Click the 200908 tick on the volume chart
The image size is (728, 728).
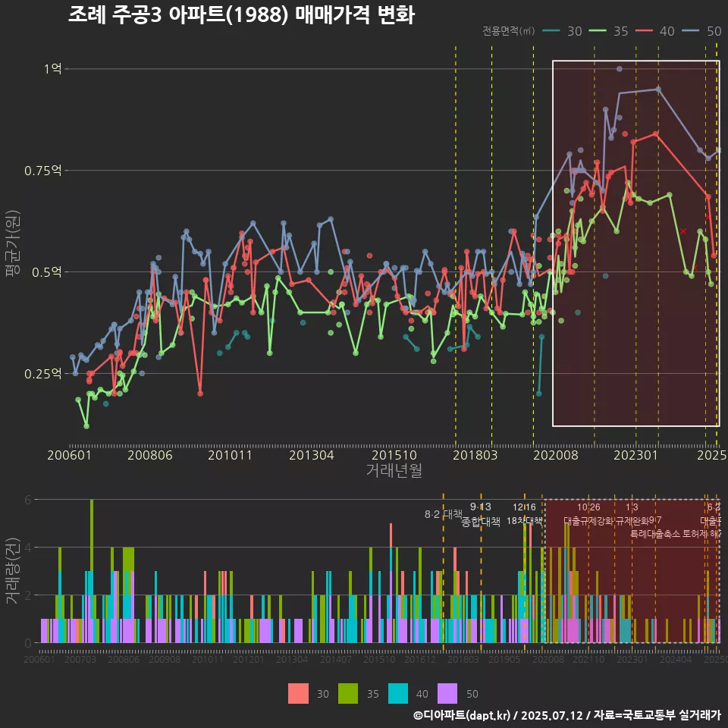tap(165, 659)
